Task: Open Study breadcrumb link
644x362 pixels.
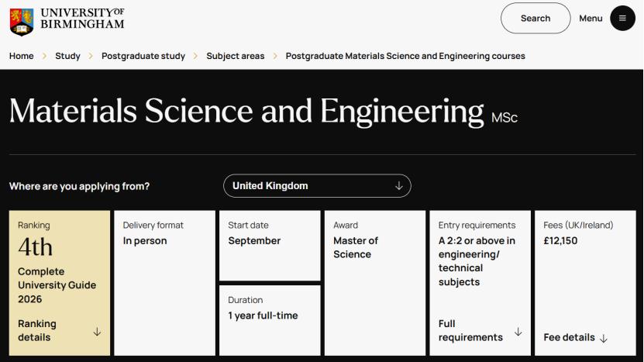Action: coord(67,57)
